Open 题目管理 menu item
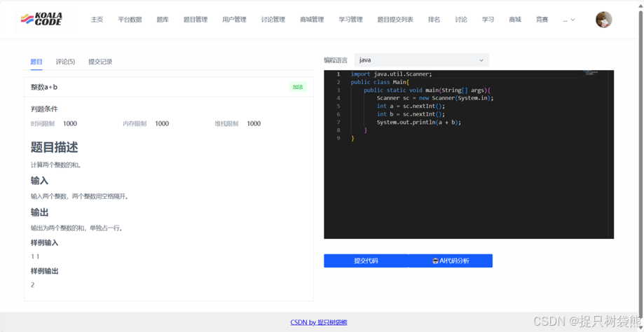This screenshot has width=644, height=332. (x=196, y=20)
